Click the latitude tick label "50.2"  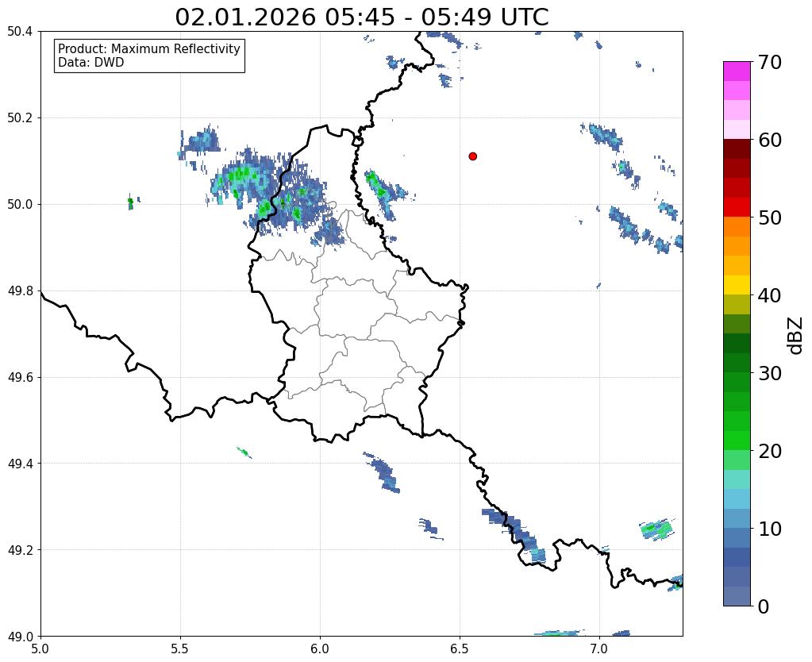(x=20, y=118)
